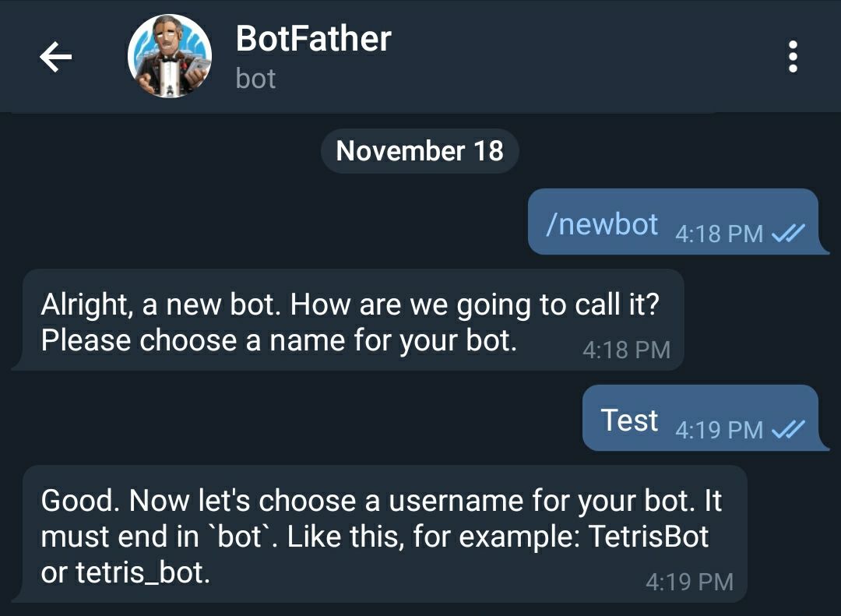Tap the /newbot command link

[602, 224]
